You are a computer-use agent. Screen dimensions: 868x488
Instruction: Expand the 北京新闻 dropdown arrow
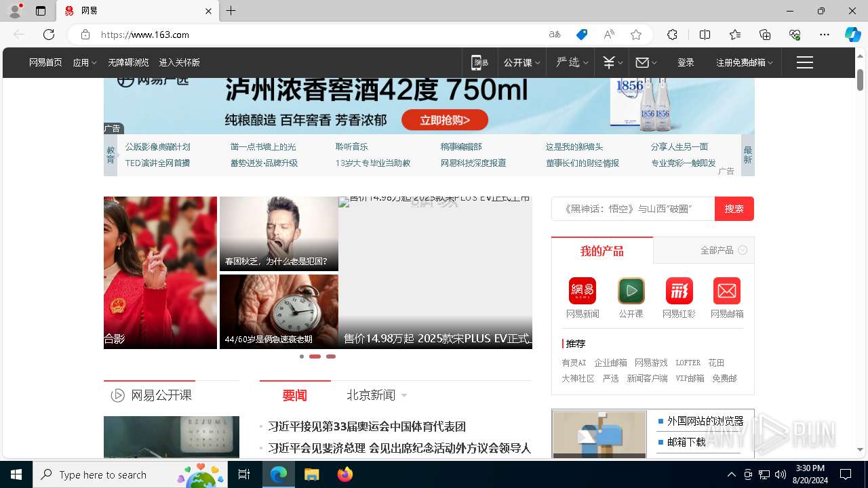pyautogui.click(x=404, y=395)
